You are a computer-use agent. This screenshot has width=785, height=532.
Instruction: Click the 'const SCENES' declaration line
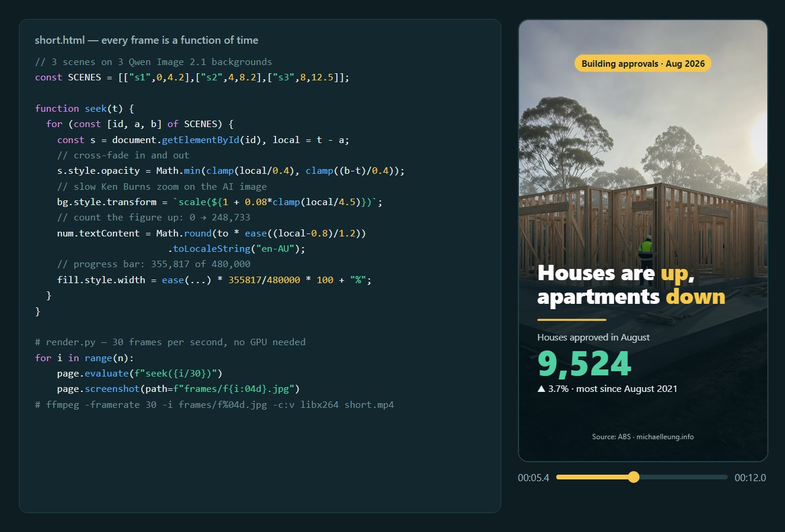(192, 77)
